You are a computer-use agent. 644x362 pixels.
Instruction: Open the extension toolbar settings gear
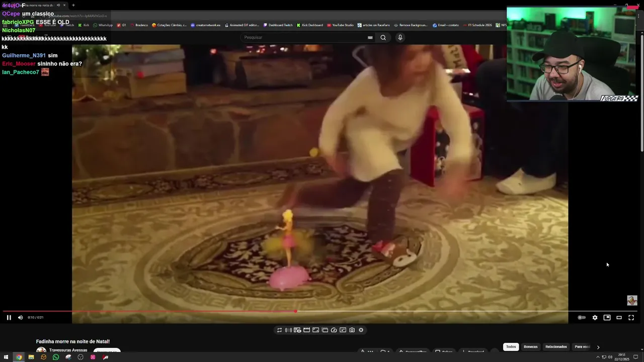click(361, 330)
